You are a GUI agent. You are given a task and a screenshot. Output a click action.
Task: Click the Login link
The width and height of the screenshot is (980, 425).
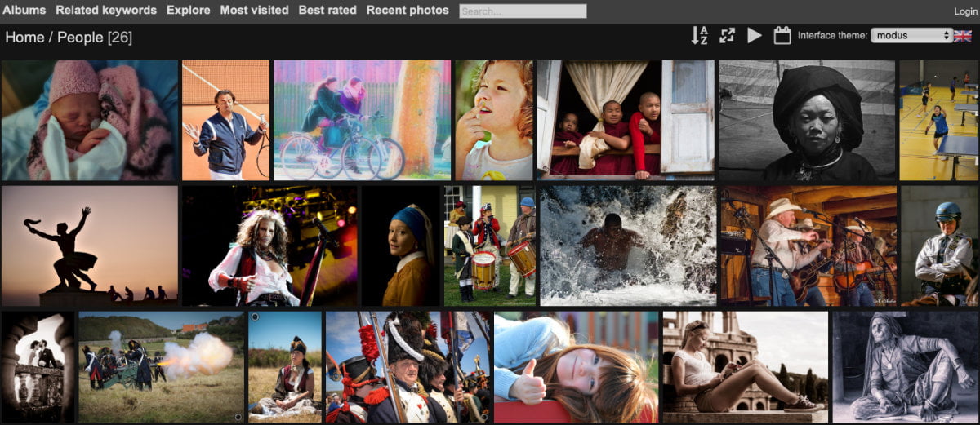[x=965, y=11]
